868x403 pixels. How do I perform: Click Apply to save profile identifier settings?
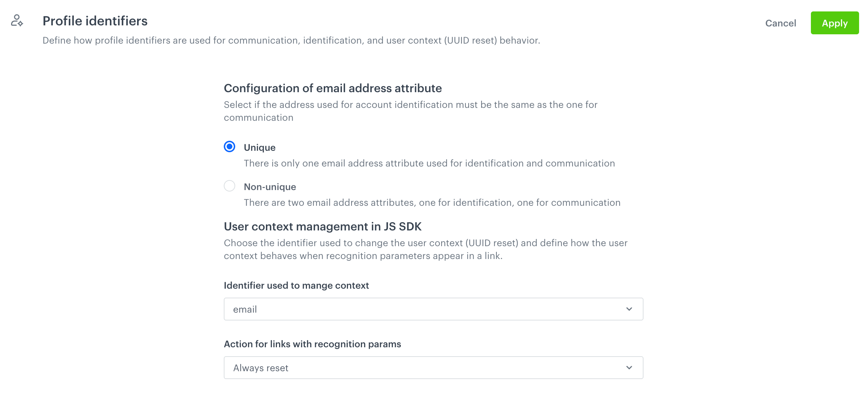click(x=835, y=23)
